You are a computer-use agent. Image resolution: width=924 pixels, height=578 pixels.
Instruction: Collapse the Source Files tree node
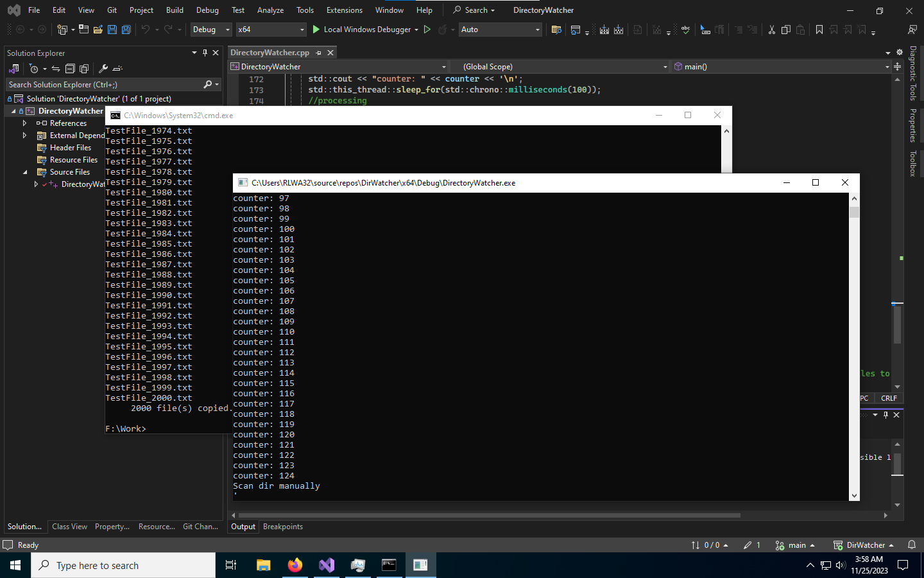coord(24,172)
